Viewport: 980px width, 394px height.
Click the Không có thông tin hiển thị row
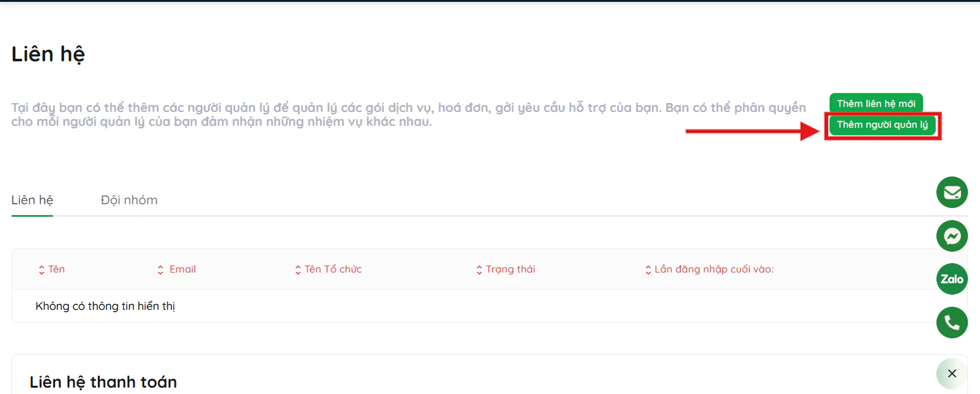point(106,307)
